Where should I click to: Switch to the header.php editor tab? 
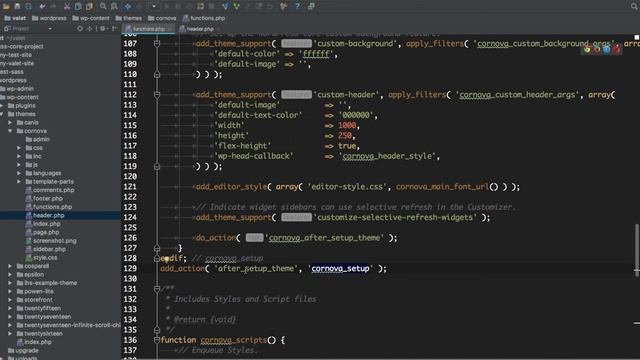pyautogui.click(x=199, y=29)
